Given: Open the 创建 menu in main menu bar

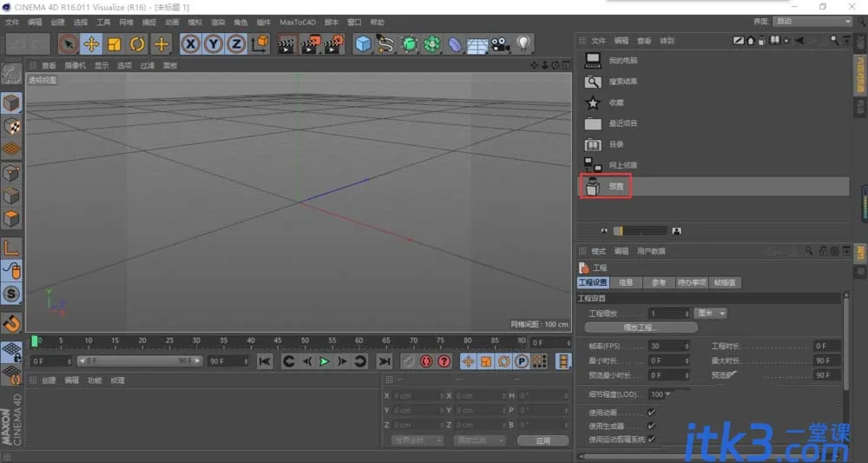Looking at the screenshot, I should click(x=57, y=23).
